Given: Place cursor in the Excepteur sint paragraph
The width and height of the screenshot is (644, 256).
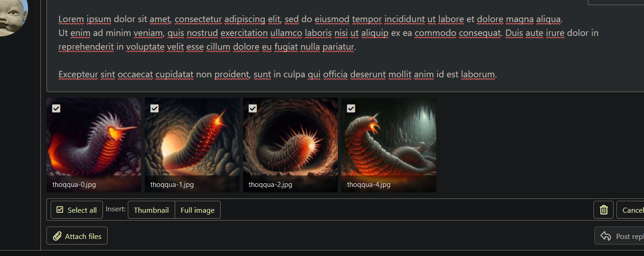Looking at the screenshot, I should pyautogui.click(x=278, y=74).
